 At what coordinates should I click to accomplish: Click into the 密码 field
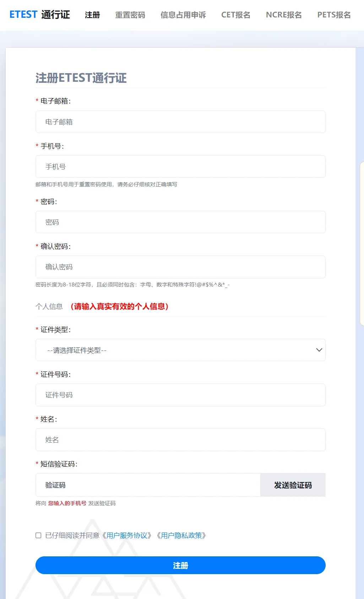click(180, 222)
